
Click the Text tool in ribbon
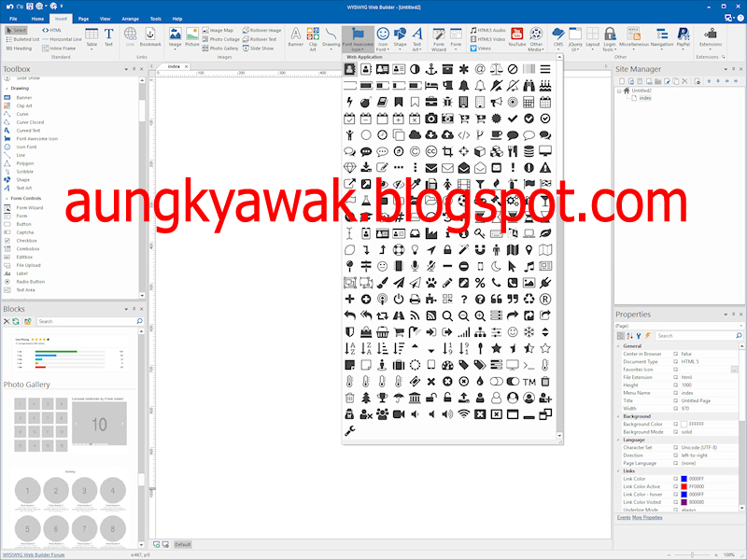[108, 37]
